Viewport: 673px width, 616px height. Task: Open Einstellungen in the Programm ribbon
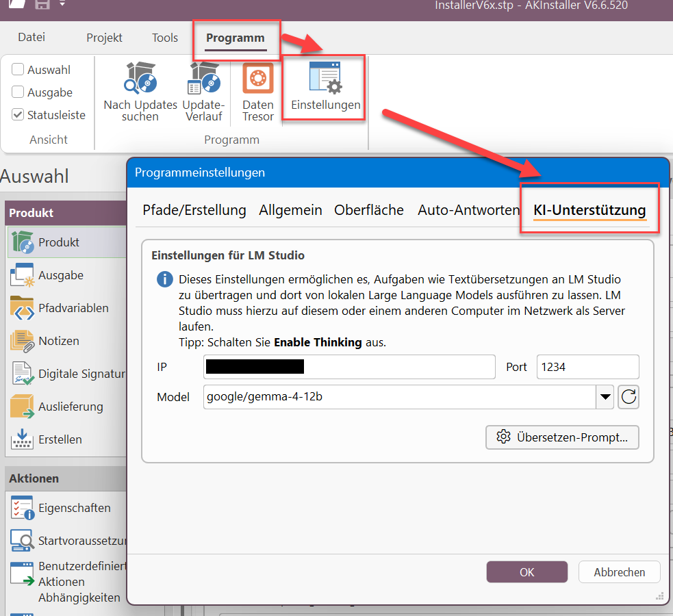[326, 88]
